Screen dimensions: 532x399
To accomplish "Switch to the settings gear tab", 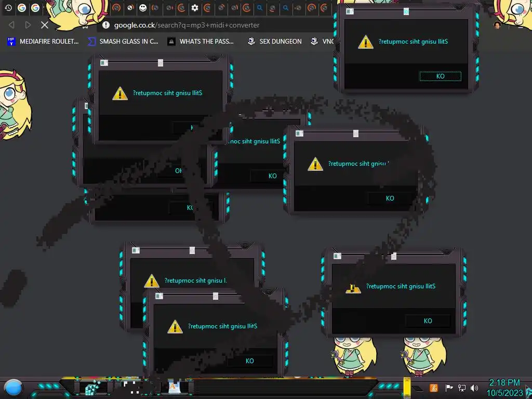I will [195, 8].
